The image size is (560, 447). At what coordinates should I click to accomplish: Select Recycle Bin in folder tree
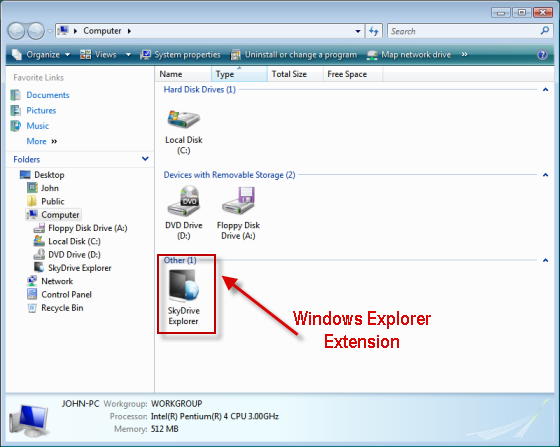(55, 308)
